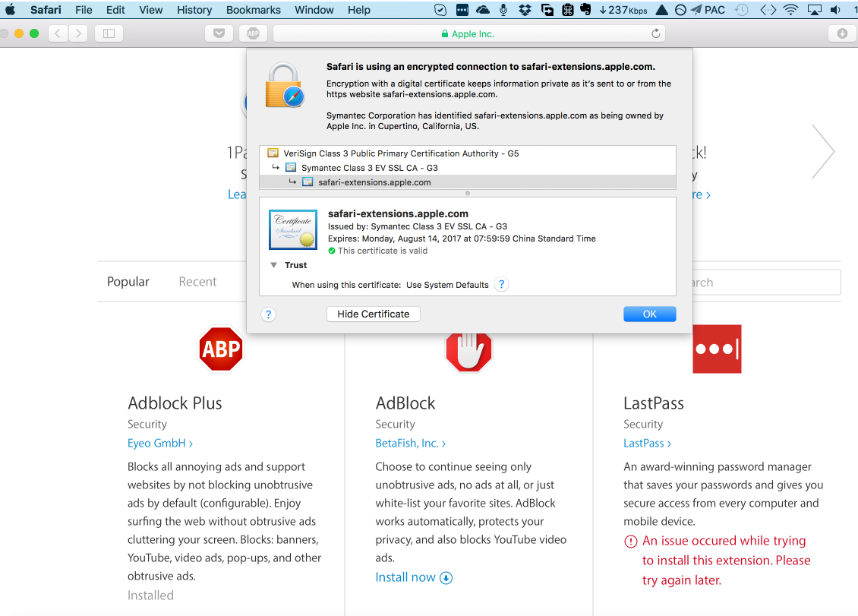Open the Bookmarks menu

(254, 10)
